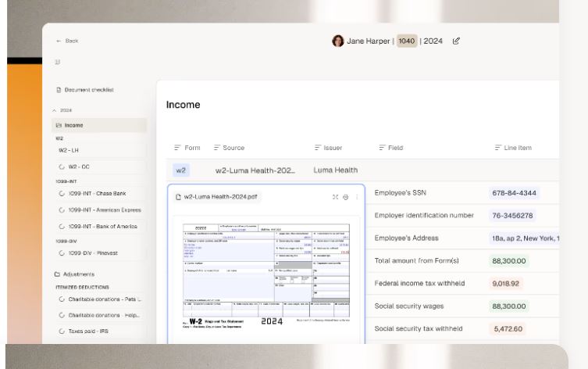Click status icon beside 1099-INT - Chase Bank

[62, 193]
